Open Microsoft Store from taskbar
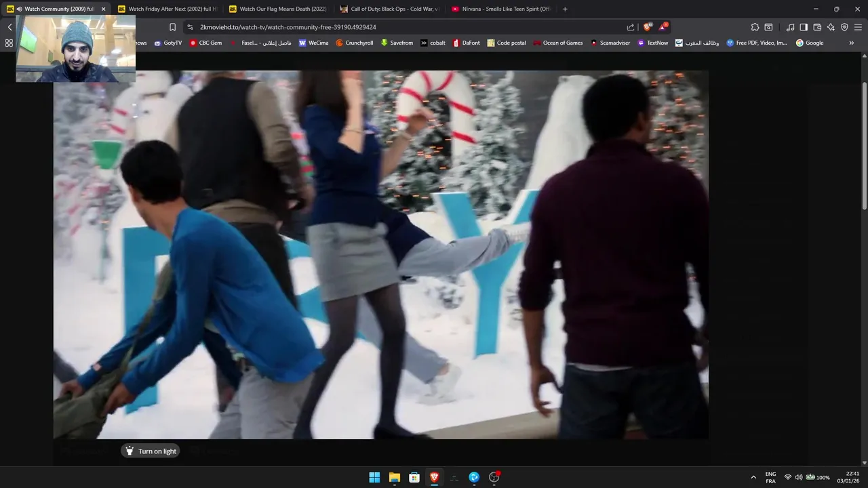 point(414,477)
